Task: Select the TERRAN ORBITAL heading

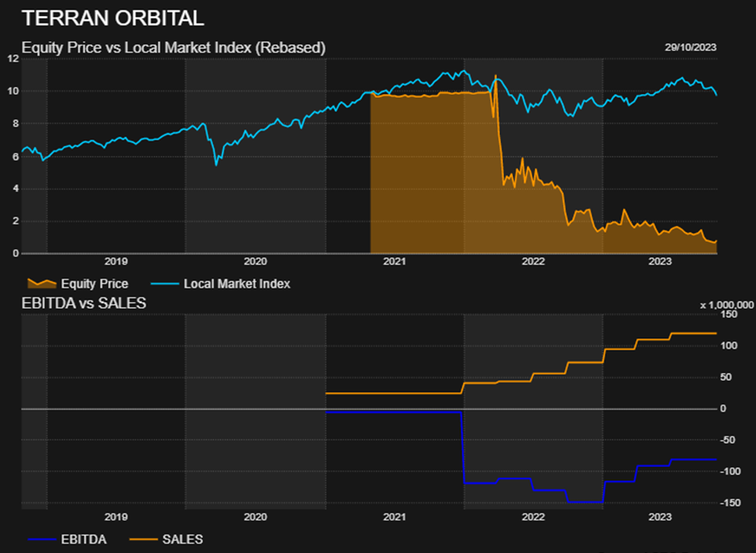Action: 113,19
